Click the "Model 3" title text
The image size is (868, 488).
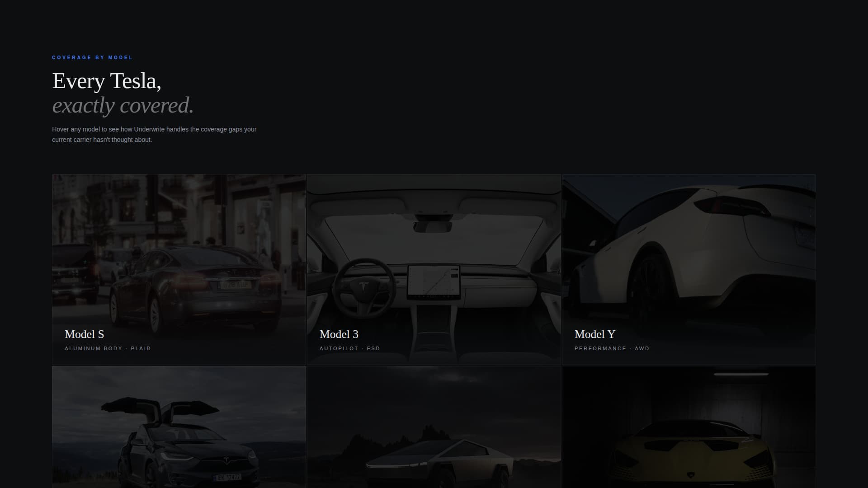(x=339, y=334)
